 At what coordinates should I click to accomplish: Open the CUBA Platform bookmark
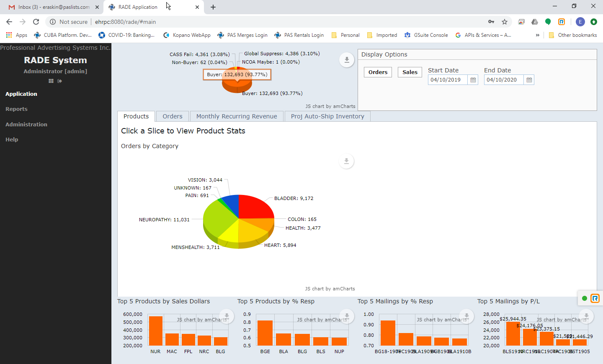[x=63, y=35]
